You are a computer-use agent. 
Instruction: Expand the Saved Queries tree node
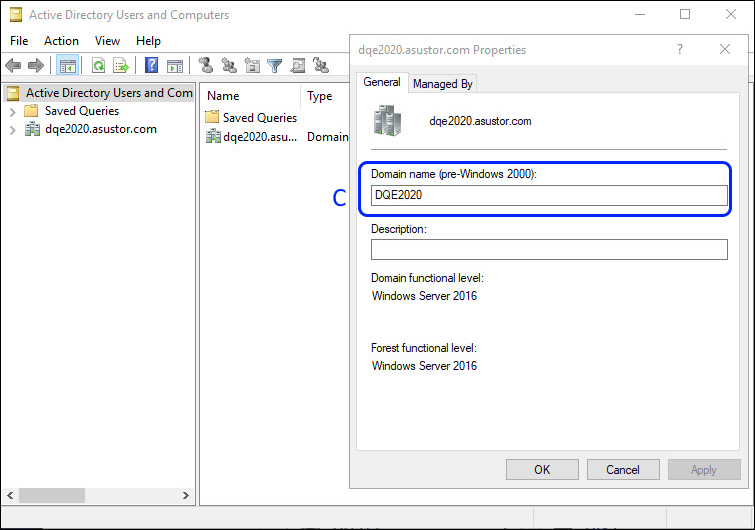[x=12, y=111]
